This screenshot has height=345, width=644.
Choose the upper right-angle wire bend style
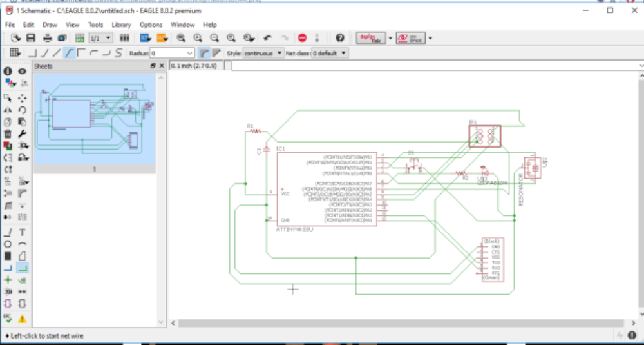click(81, 53)
